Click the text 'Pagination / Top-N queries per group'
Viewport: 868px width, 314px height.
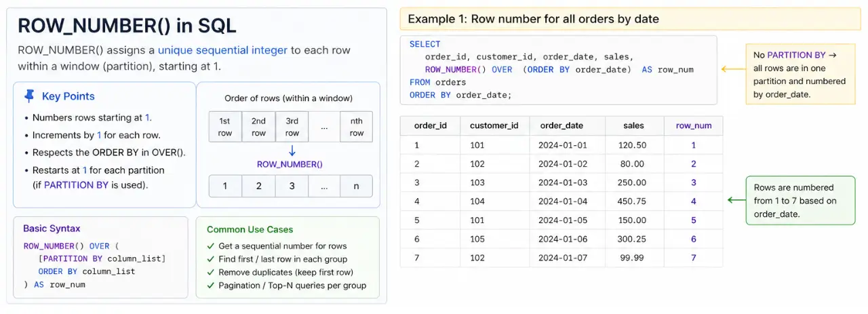[x=292, y=286]
